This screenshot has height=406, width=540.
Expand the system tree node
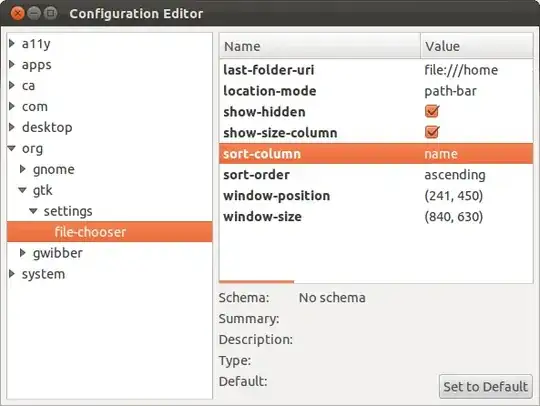(x=12, y=274)
